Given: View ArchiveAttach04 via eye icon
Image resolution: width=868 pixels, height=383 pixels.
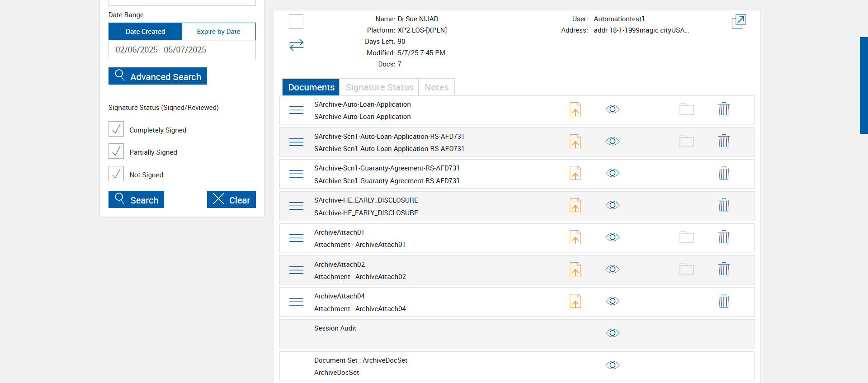Looking at the screenshot, I should point(613,301).
